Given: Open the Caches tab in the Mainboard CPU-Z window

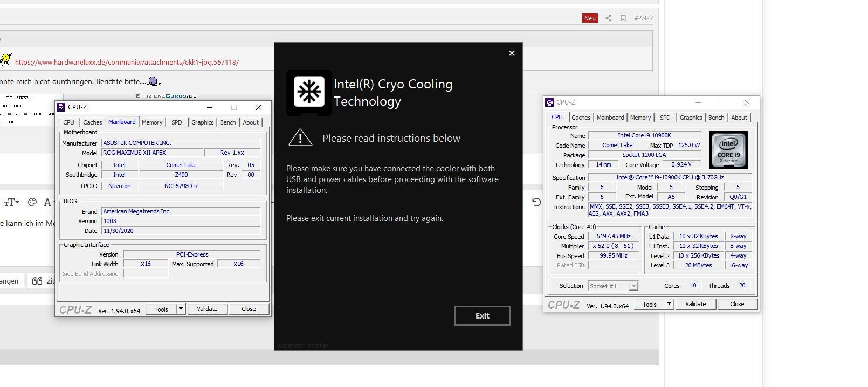Looking at the screenshot, I should tap(92, 122).
